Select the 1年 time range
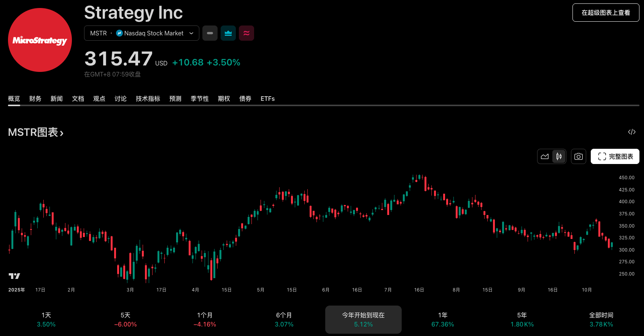Image resolution: width=644 pixels, height=336 pixels. (443, 320)
